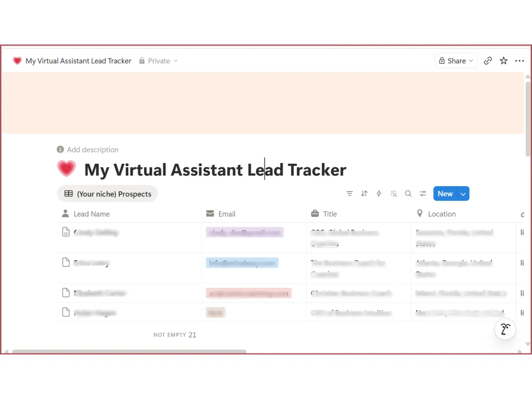This screenshot has height=399, width=532.
Task: Click the red email tag in third row
Action: pos(249,293)
